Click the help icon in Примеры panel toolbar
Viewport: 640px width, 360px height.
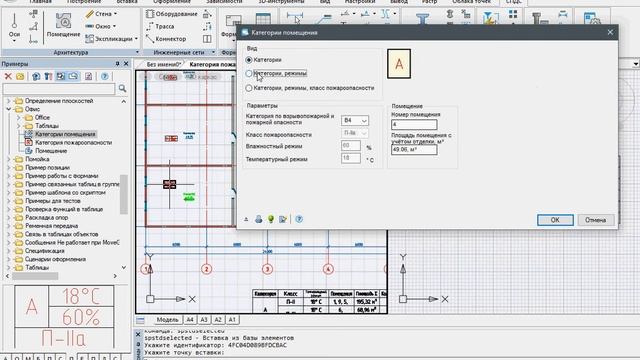pyautogui.click(x=104, y=76)
